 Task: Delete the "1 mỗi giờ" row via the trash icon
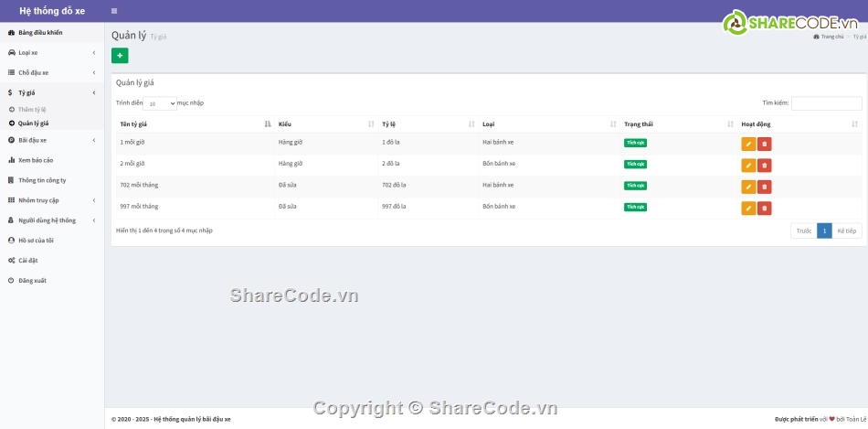tap(765, 145)
